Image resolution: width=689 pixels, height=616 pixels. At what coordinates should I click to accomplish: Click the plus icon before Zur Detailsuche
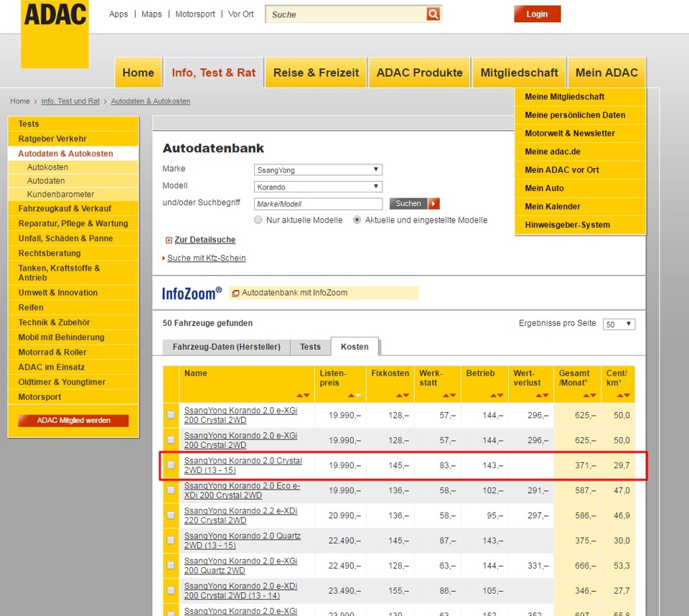pos(169,240)
